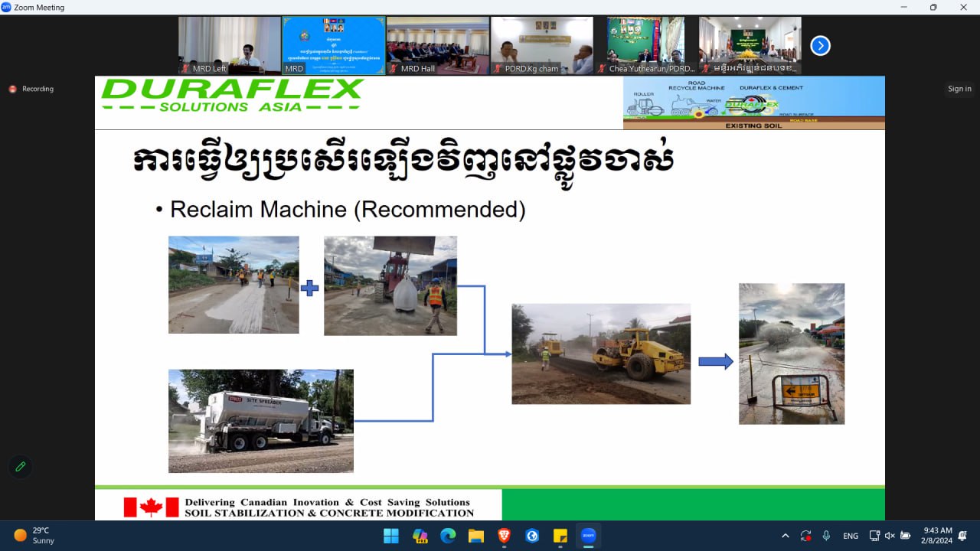Click the muted mic icon on PDRD.Kg cham
This screenshot has width=980, height=551.
[x=498, y=68]
